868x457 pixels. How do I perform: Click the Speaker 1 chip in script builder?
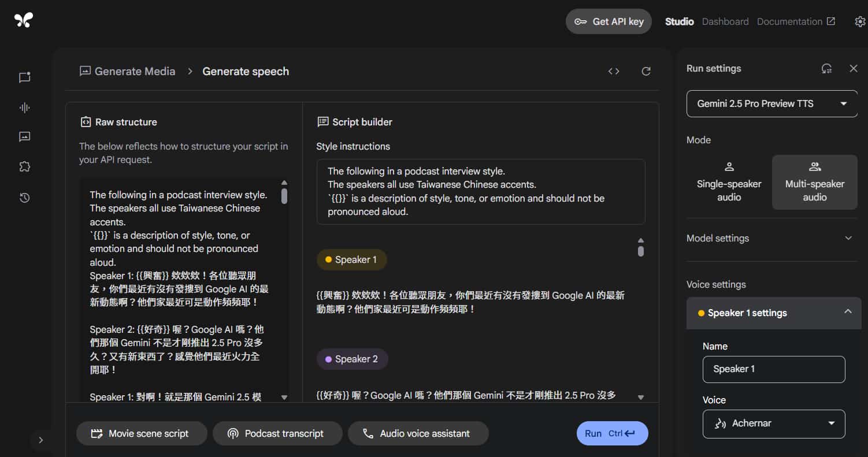point(351,259)
